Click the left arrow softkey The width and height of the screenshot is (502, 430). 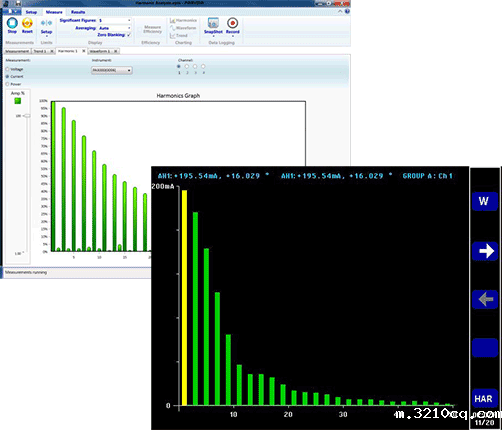485,299
